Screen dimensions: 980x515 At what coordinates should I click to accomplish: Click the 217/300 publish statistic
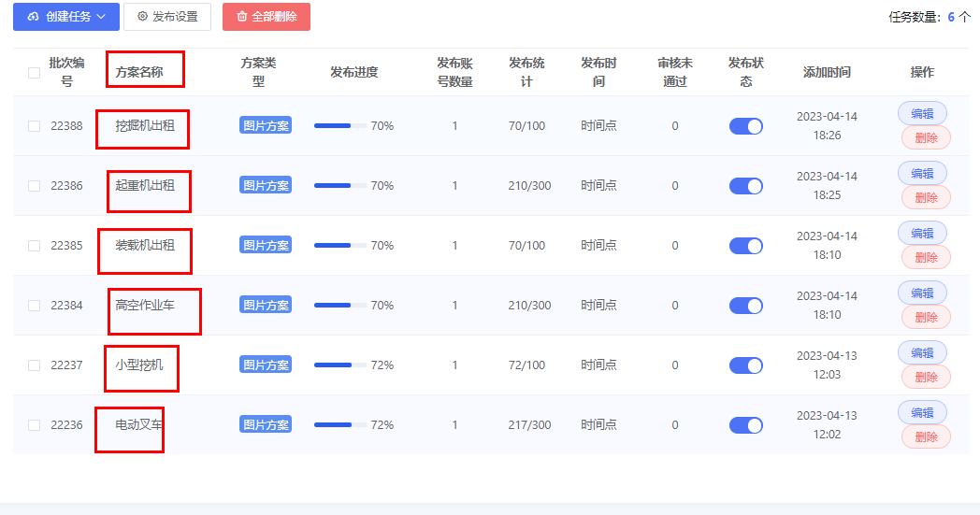[529, 425]
